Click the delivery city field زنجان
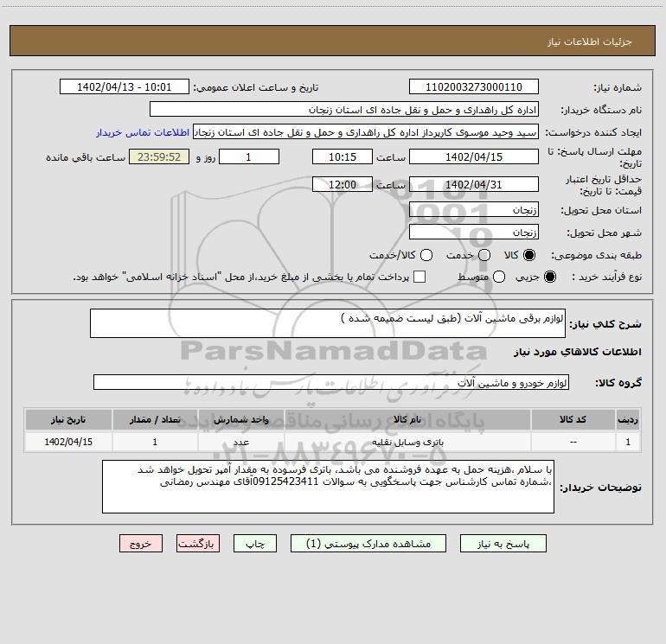 click(474, 232)
